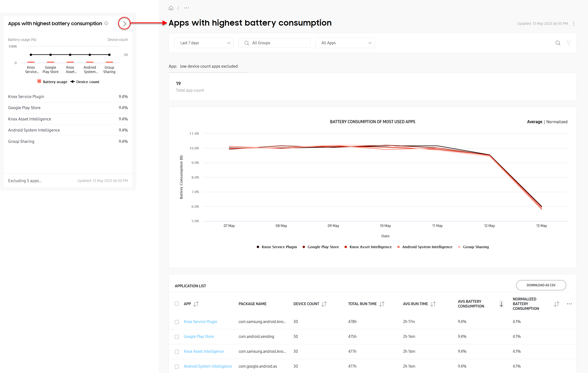Click the info icon beside widget title
The width and height of the screenshot is (588, 373).
[106, 23]
